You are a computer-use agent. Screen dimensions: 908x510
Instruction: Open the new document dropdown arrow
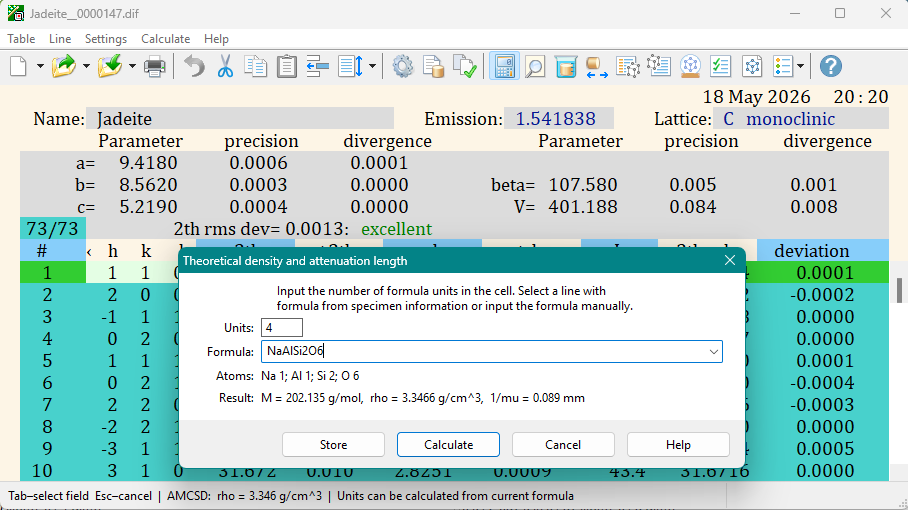pos(40,67)
